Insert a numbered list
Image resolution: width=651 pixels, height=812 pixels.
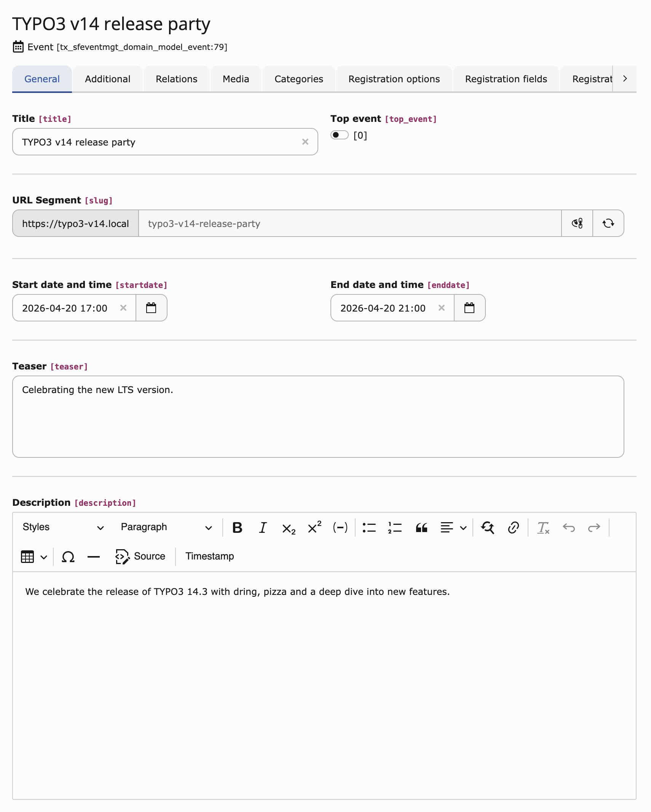click(x=395, y=527)
